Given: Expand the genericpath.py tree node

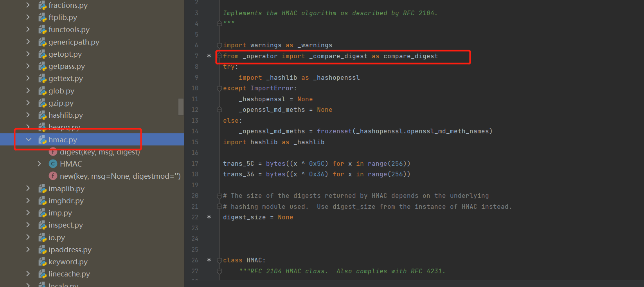Looking at the screenshot, I should [28, 42].
